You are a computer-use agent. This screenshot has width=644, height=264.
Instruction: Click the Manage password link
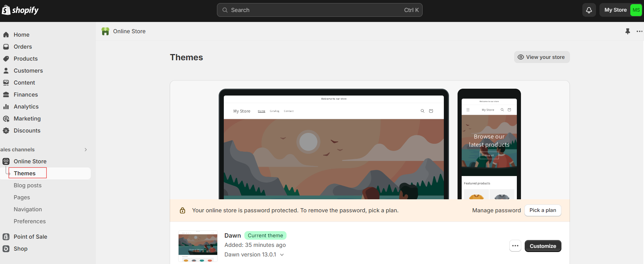pos(496,210)
